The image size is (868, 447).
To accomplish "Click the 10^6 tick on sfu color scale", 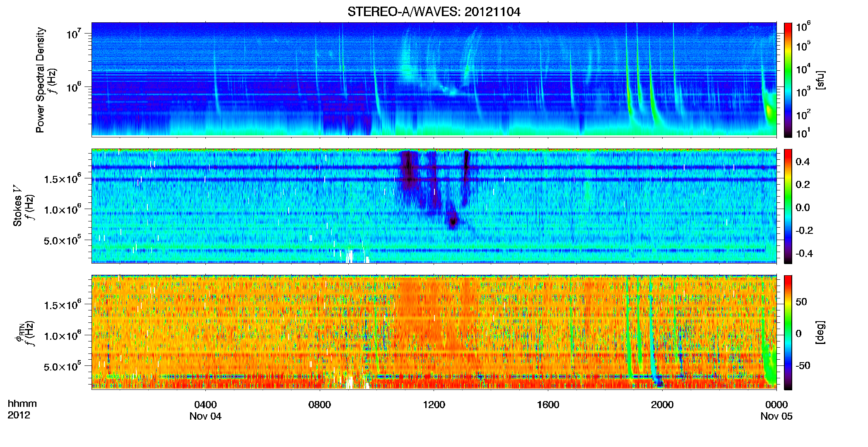I will point(803,27).
